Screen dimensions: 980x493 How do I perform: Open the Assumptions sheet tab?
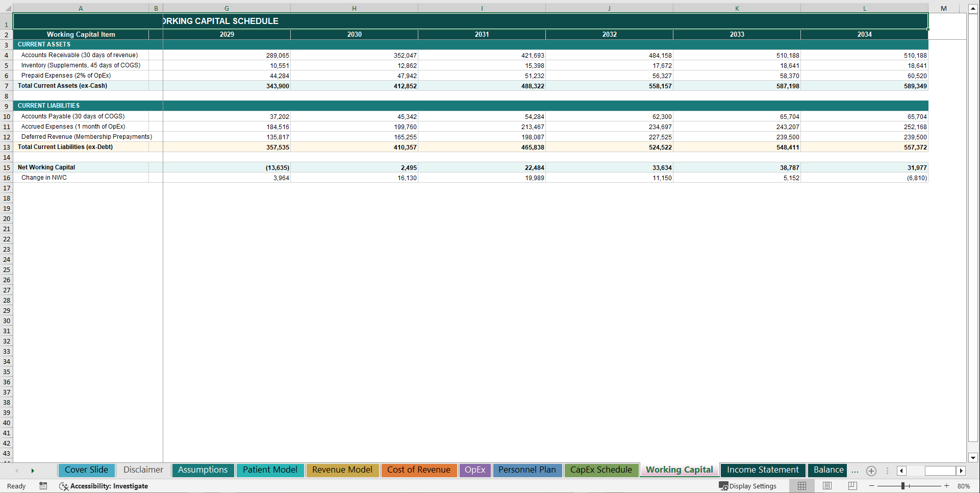203,470
